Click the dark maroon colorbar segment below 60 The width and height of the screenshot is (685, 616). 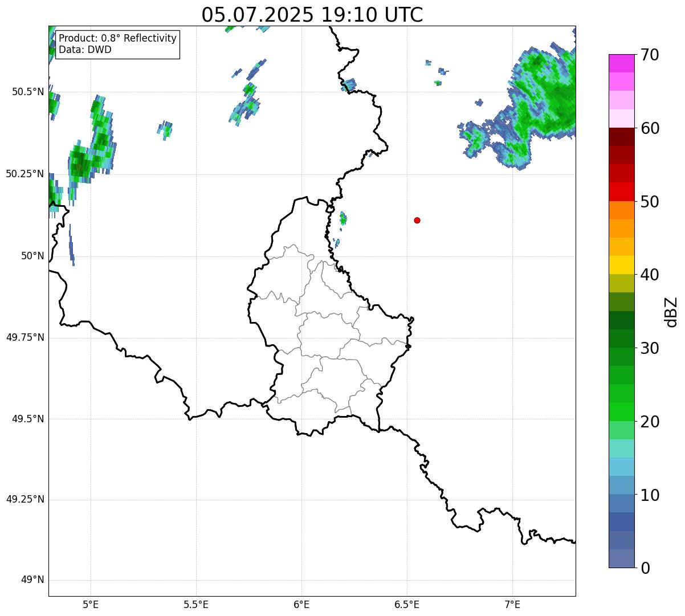click(x=622, y=137)
